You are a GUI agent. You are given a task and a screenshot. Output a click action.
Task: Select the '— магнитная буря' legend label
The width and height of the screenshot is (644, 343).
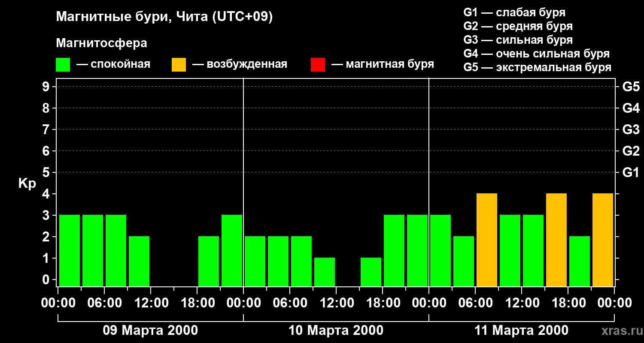tap(383, 64)
